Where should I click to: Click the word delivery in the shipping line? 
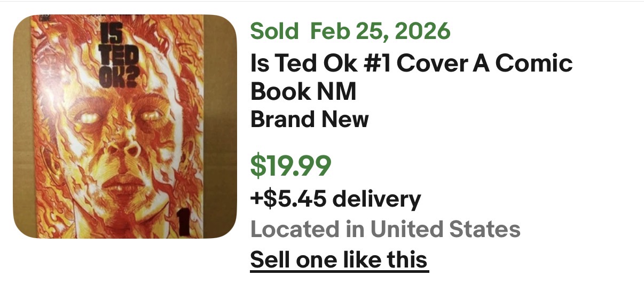(376, 199)
